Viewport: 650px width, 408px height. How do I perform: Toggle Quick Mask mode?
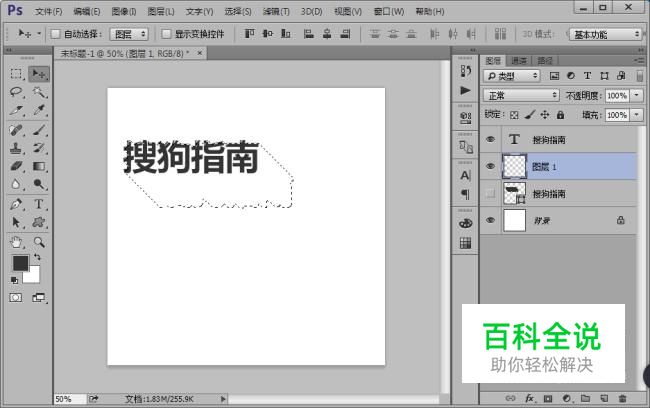pos(16,298)
